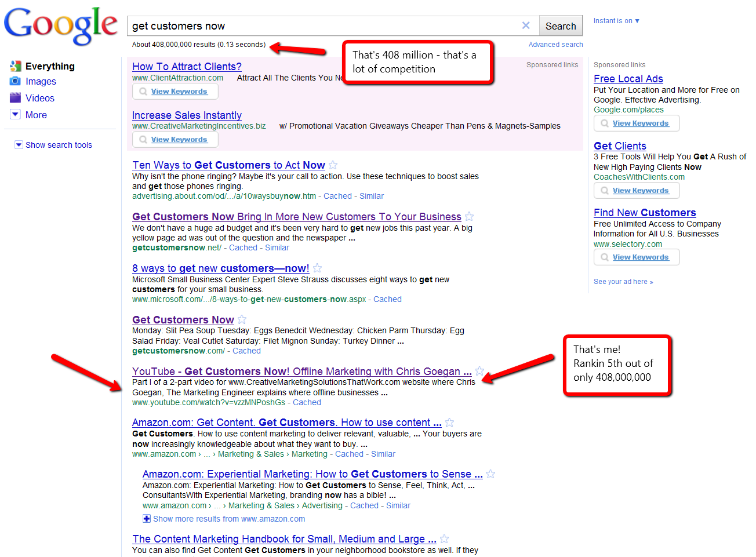This screenshot has width=756, height=557.
Task: Click the www.selectory.com ad URL
Action: click(x=628, y=244)
